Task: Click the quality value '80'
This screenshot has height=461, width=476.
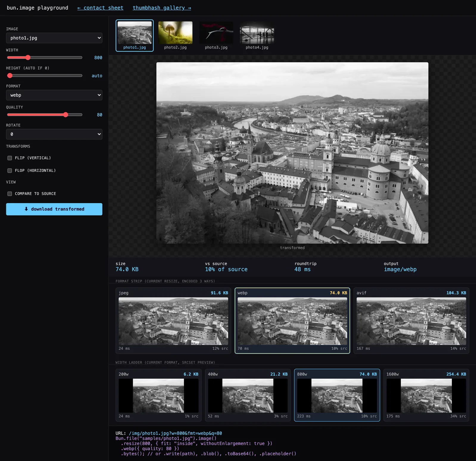Action: click(x=99, y=115)
